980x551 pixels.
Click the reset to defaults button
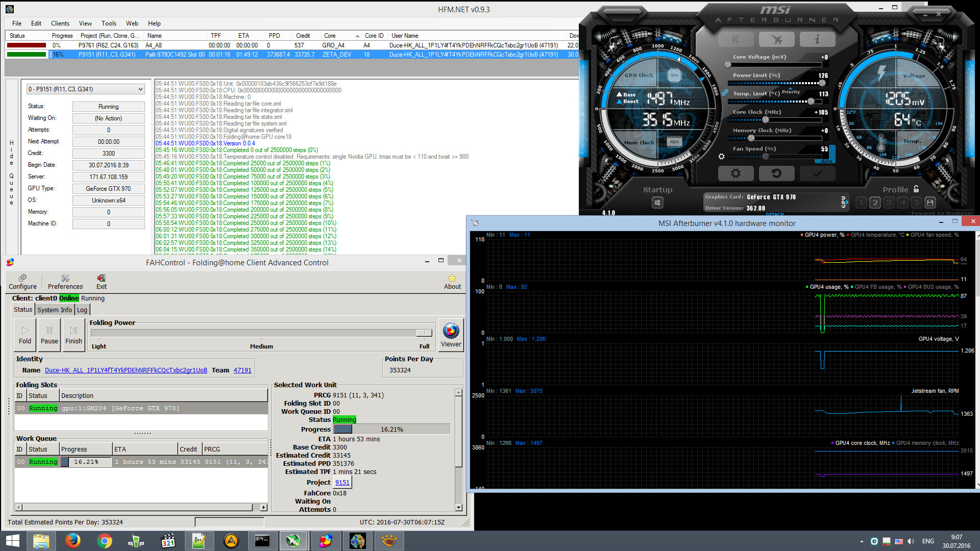(776, 173)
